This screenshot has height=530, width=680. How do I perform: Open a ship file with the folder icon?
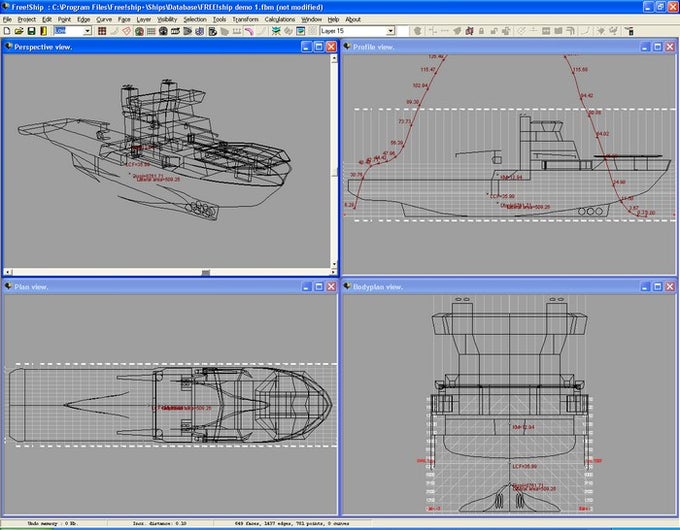pyautogui.click(x=19, y=31)
